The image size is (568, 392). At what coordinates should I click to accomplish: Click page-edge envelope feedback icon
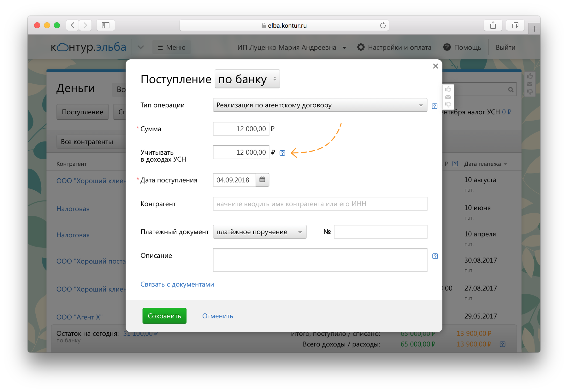[x=530, y=84]
